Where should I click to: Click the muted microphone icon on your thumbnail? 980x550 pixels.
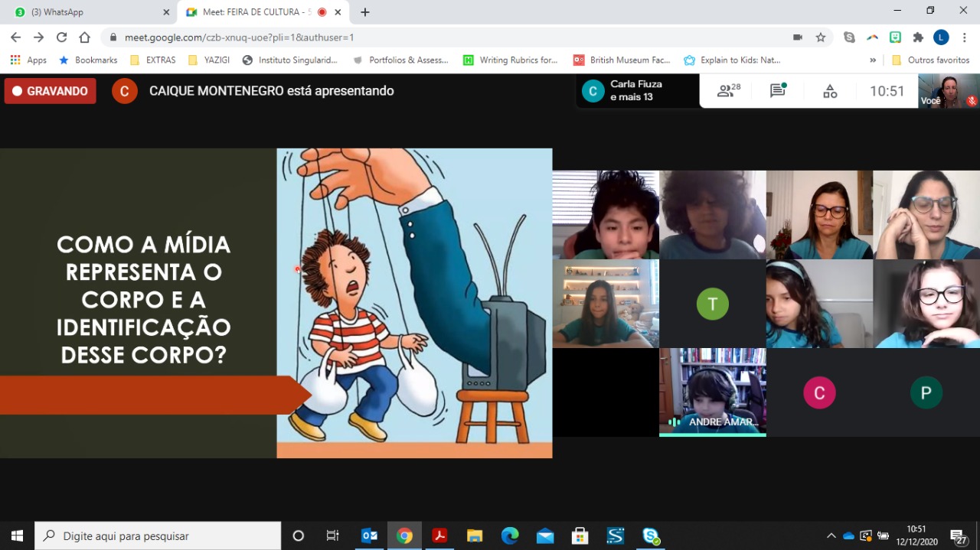pyautogui.click(x=972, y=101)
